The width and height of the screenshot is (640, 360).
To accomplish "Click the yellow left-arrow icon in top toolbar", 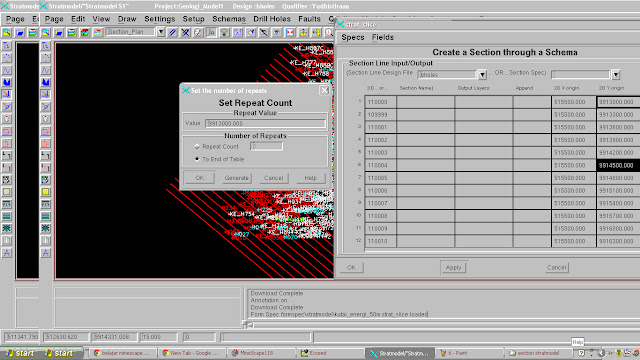I will click(316, 32).
